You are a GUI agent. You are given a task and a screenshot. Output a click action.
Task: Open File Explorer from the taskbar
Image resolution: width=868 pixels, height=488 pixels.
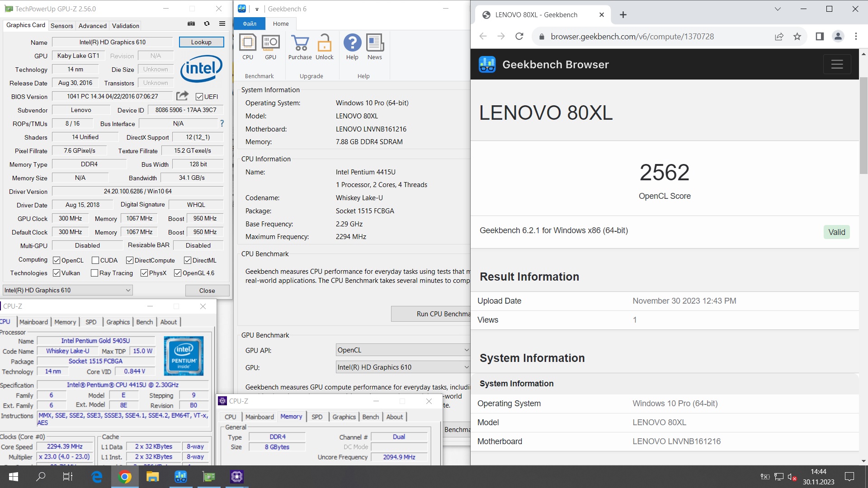click(153, 477)
